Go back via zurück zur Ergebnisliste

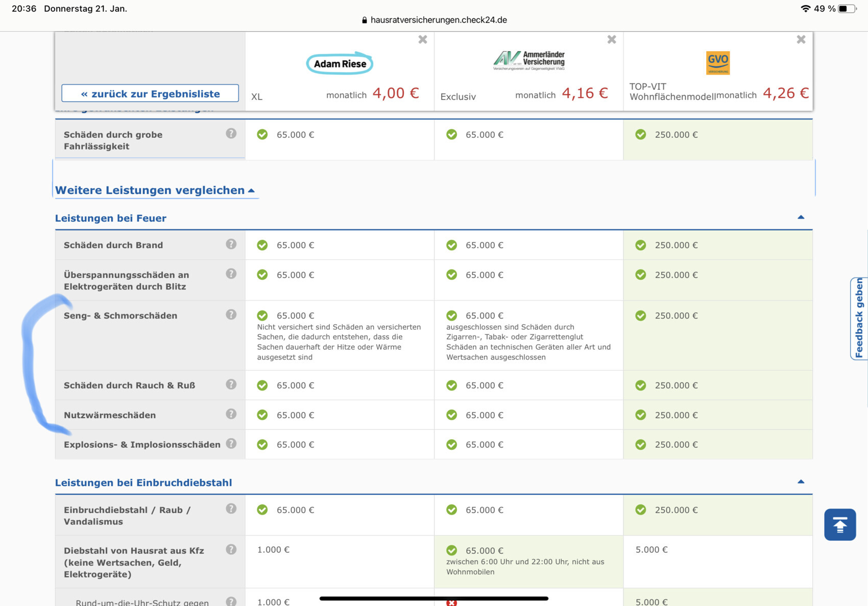[150, 93]
